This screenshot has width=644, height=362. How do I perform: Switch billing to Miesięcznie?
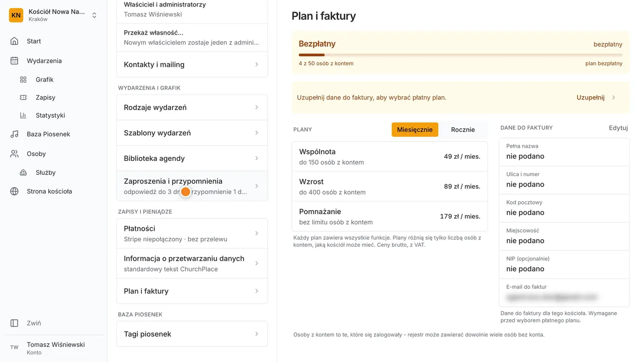pos(415,130)
